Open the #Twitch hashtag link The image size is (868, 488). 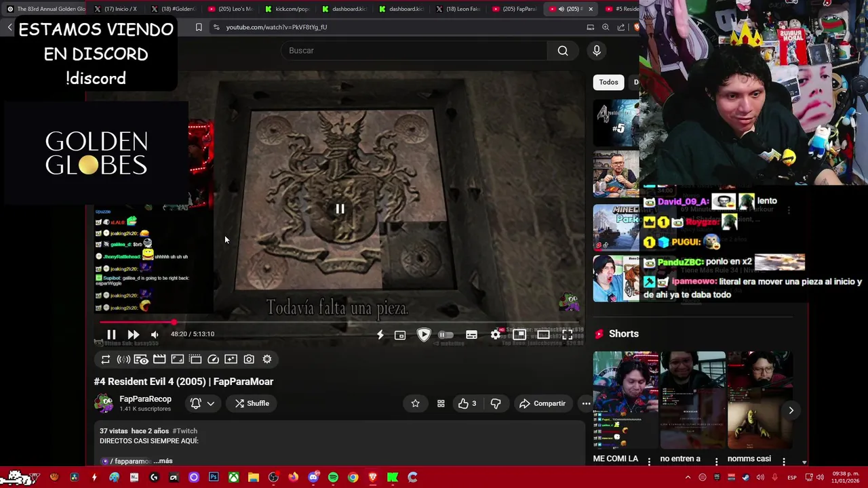pyautogui.click(x=184, y=431)
